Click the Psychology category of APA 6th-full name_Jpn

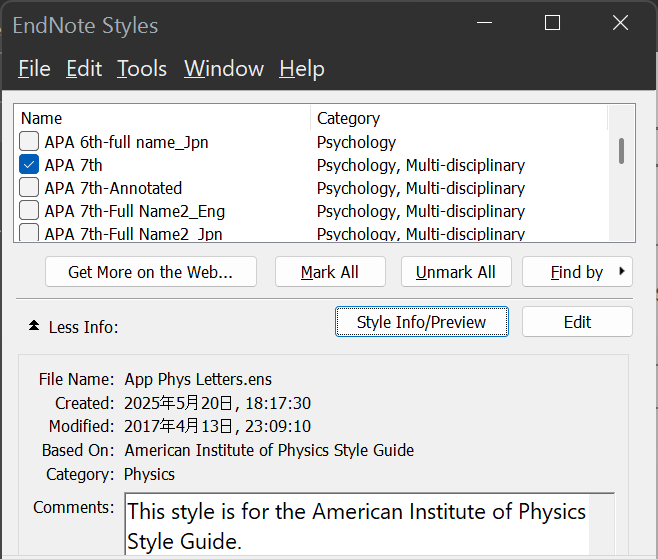(356, 143)
